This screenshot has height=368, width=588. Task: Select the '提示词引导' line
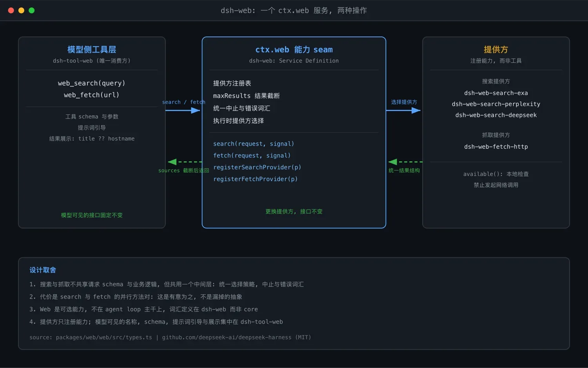click(x=92, y=128)
